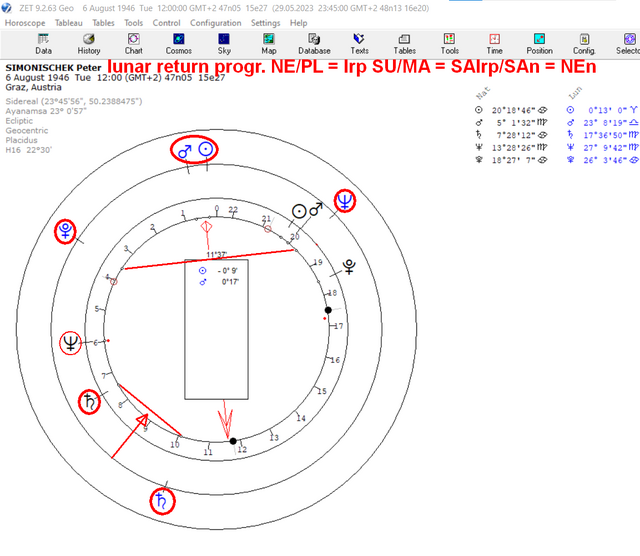
Task: Open the Tables menu in the menu bar
Action: pos(103,23)
